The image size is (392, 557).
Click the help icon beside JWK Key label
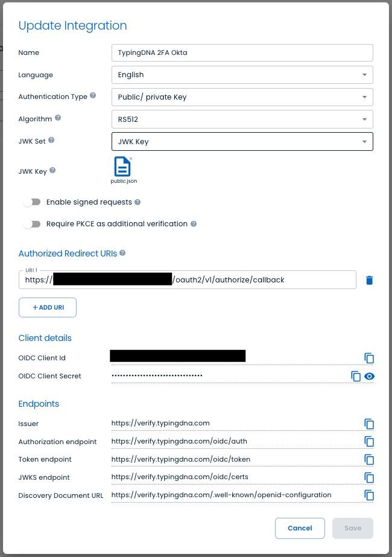point(52,170)
